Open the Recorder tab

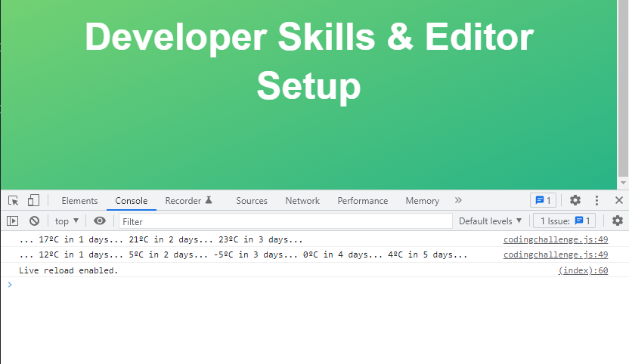tap(188, 201)
